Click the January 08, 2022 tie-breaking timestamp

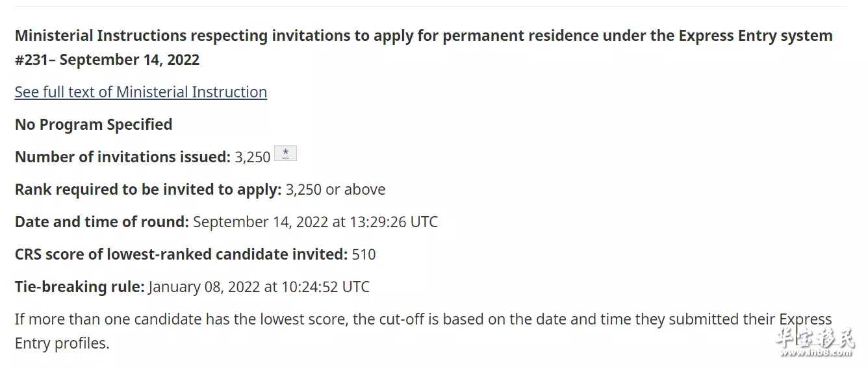coord(259,287)
